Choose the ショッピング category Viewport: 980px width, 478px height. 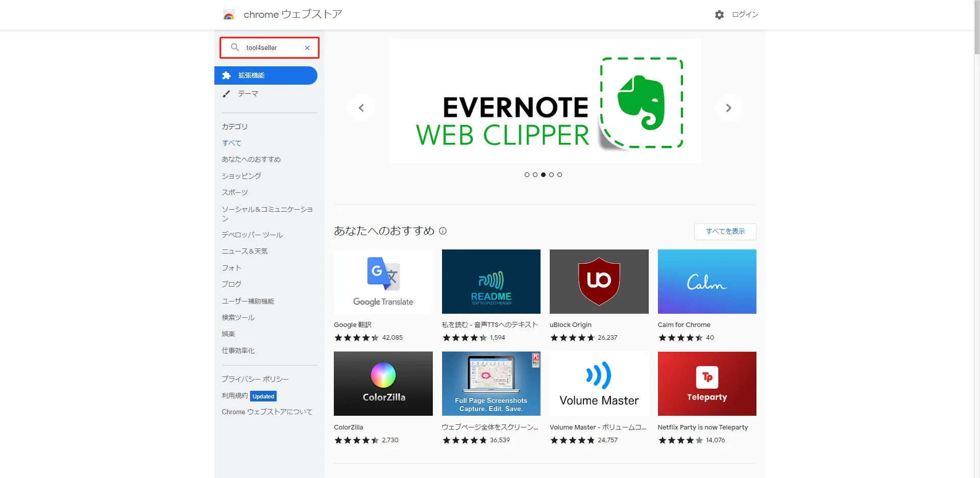pyautogui.click(x=241, y=175)
